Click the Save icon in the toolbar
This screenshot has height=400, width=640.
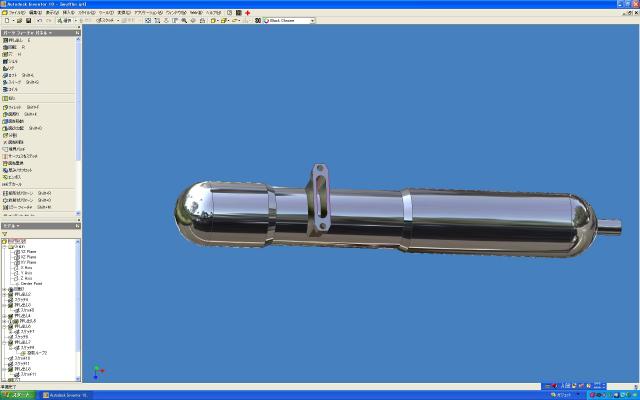[27, 20]
